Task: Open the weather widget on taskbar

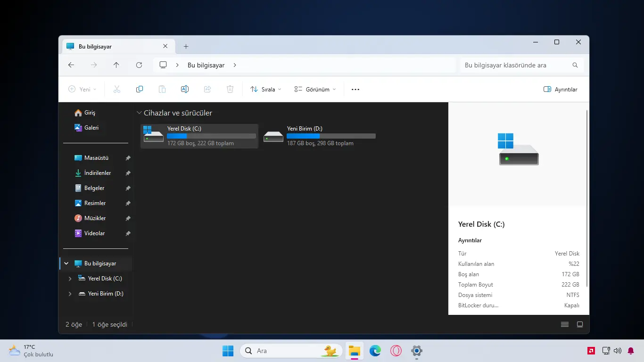Action: (x=31, y=351)
